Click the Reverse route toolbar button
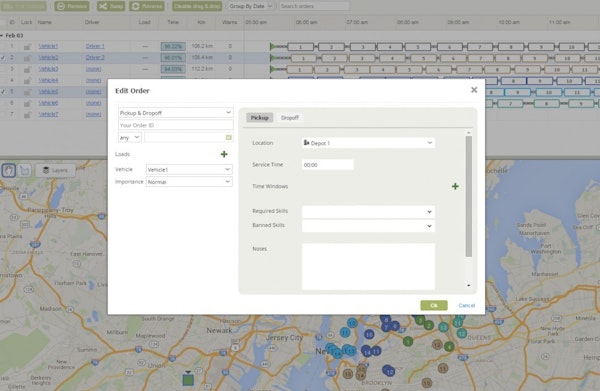 [x=147, y=6]
